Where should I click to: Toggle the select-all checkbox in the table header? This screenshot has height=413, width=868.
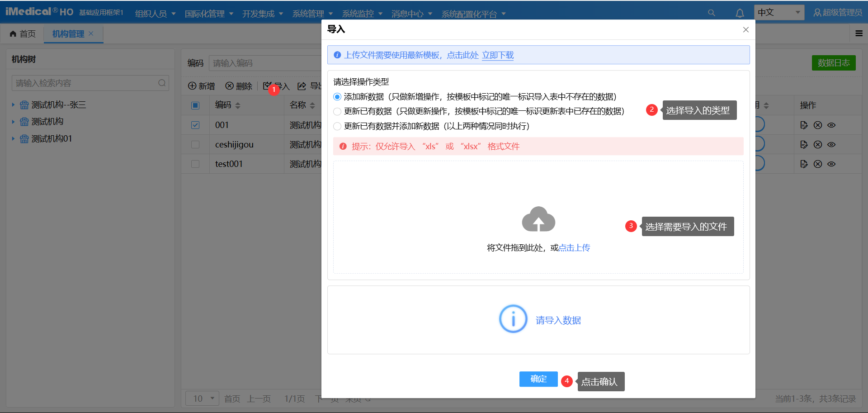coord(195,105)
